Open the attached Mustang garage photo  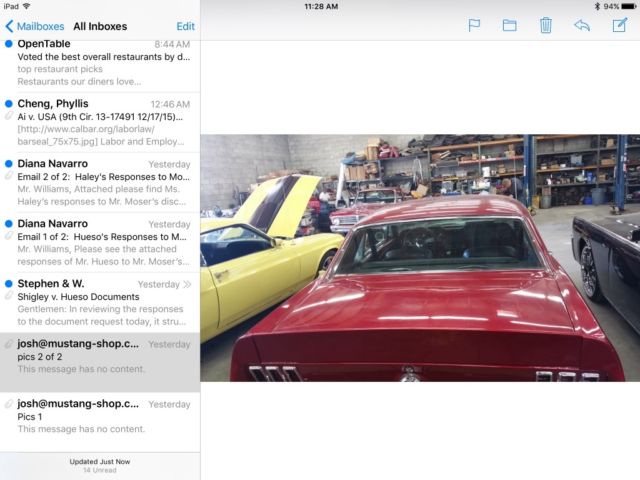(x=420, y=258)
